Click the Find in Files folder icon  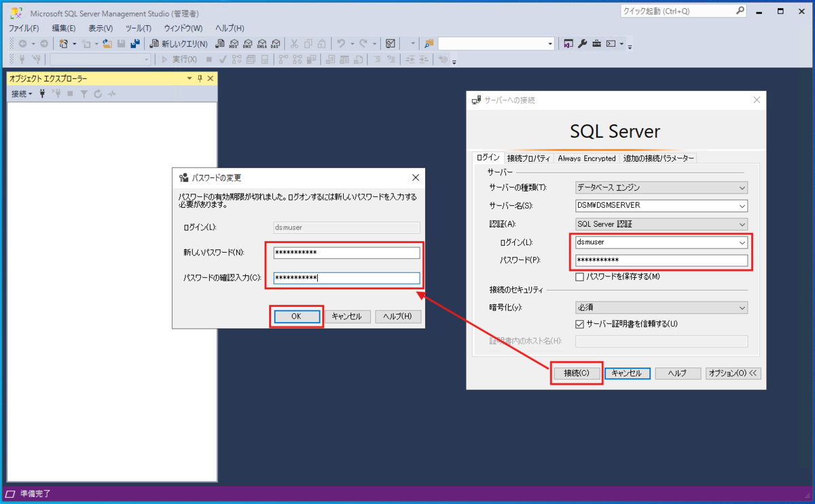coord(429,43)
